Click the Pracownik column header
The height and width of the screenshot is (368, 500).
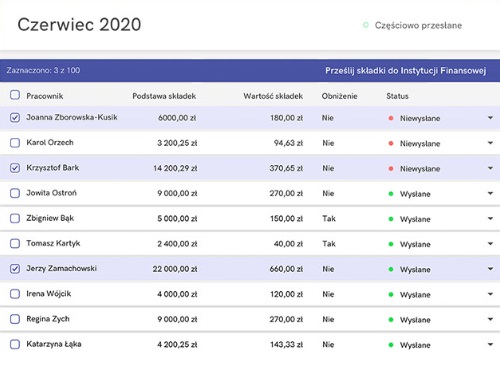45,96
